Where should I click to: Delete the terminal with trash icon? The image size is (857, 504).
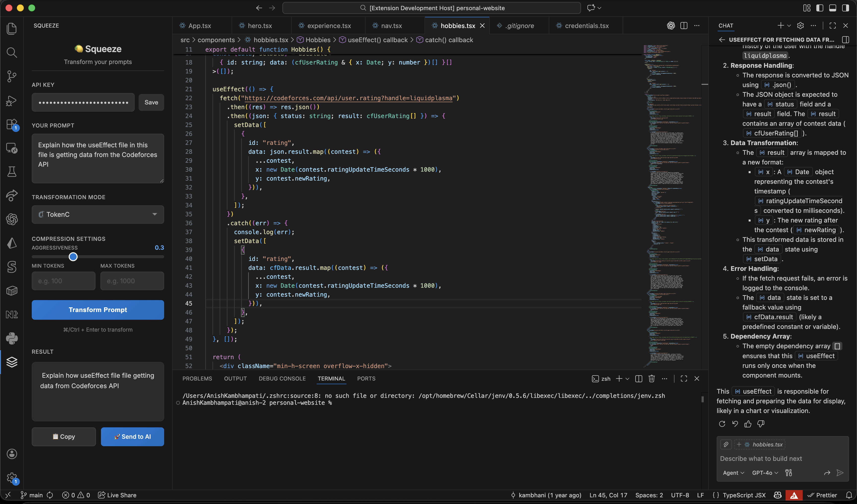tap(652, 378)
